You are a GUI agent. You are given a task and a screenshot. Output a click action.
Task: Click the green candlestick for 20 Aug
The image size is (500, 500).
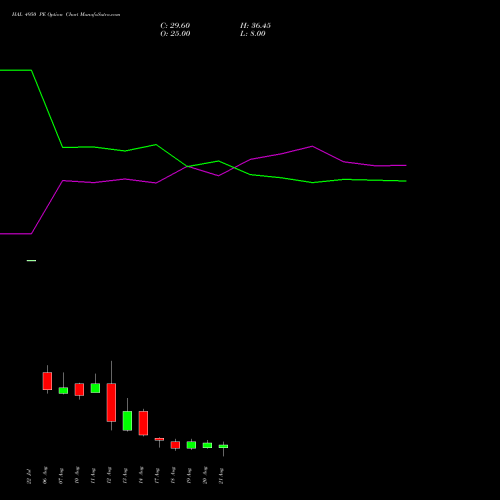point(207,445)
